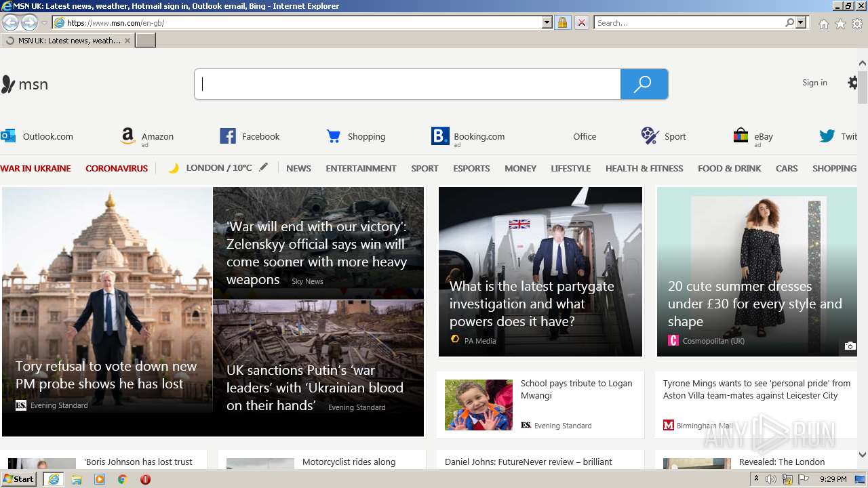Open a new blank tab
The image size is (868, 488).
146,41
